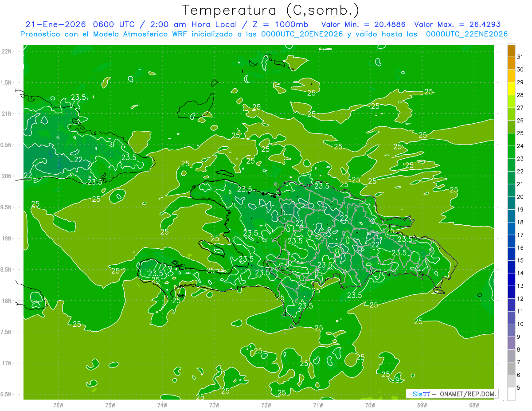Click the "70W" longitude axis label

point(370,405)
